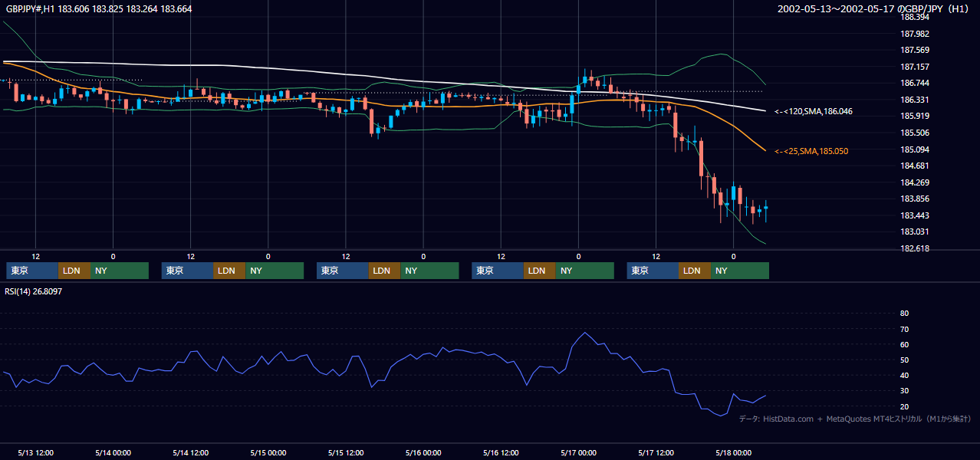Click RSI scale level 50
980x460 pixels.
(904, 360)
